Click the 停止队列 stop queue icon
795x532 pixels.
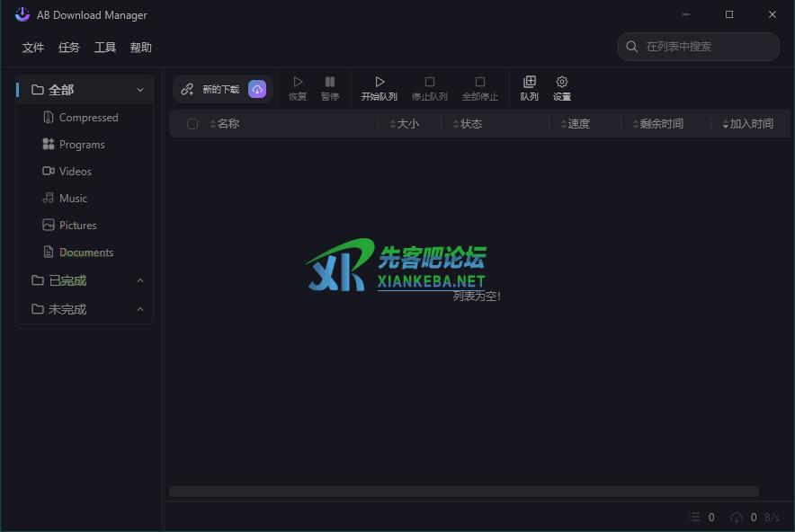[x=430, y=88]
